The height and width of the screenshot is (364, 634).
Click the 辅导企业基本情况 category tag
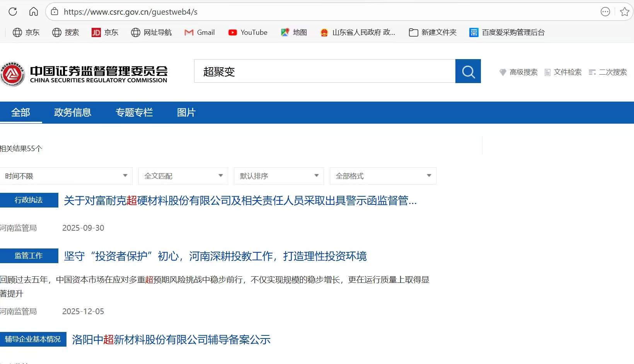click(33, 339)
